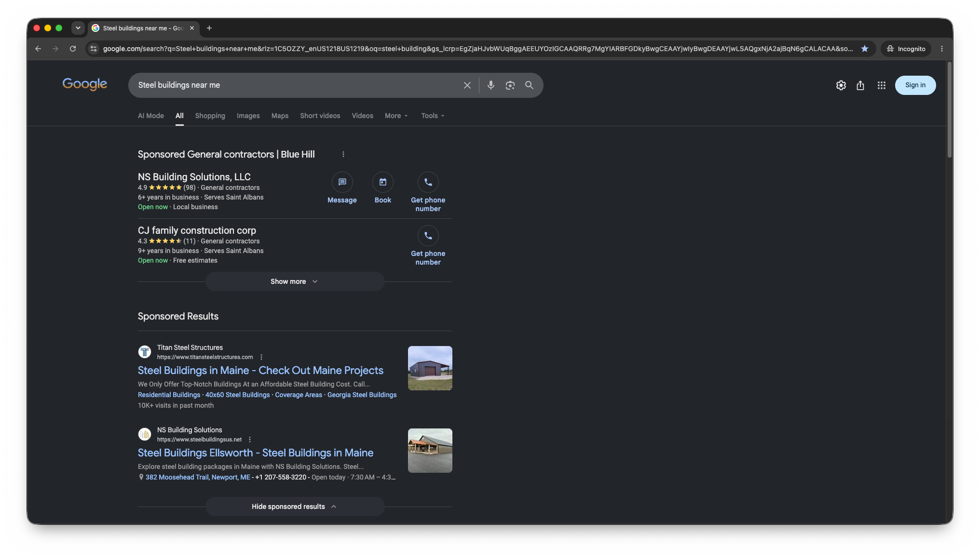Open Chrome three-dot menu
The height and width of the screenshot is (560, 980).
point(941,49)
